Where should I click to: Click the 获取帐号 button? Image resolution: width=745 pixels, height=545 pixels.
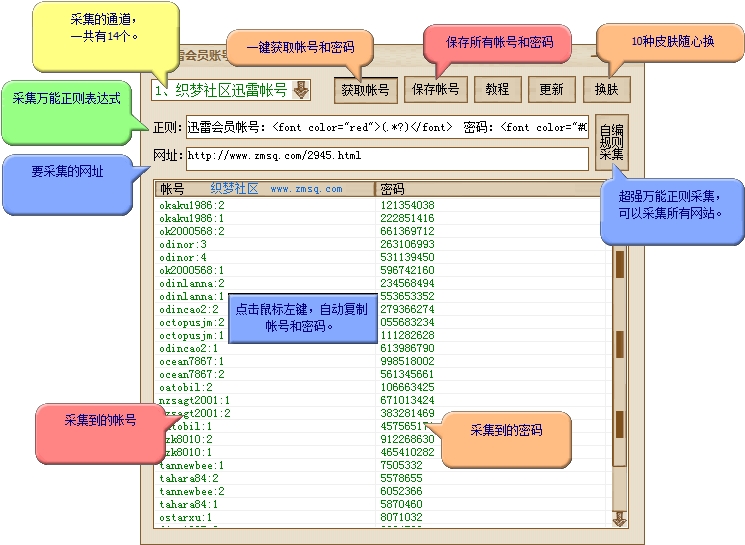pyautogui.click(x=365, y=90)
